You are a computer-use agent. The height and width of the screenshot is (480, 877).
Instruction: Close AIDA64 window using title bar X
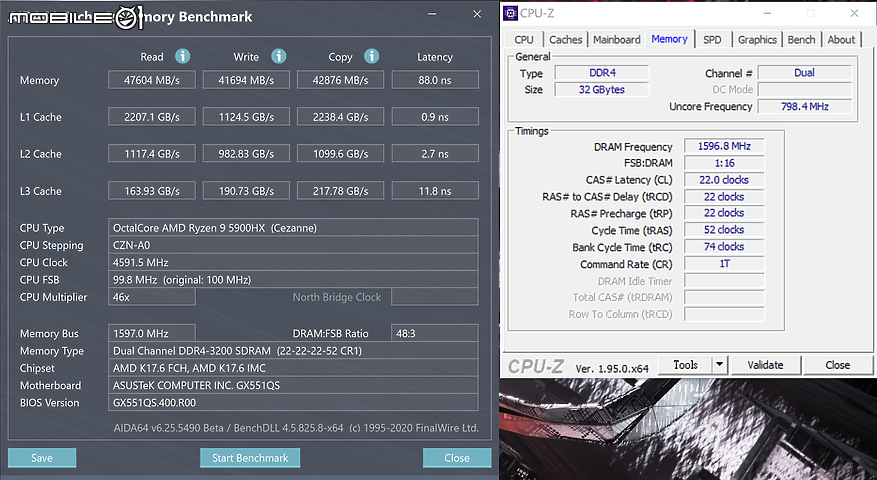point(477,14)
